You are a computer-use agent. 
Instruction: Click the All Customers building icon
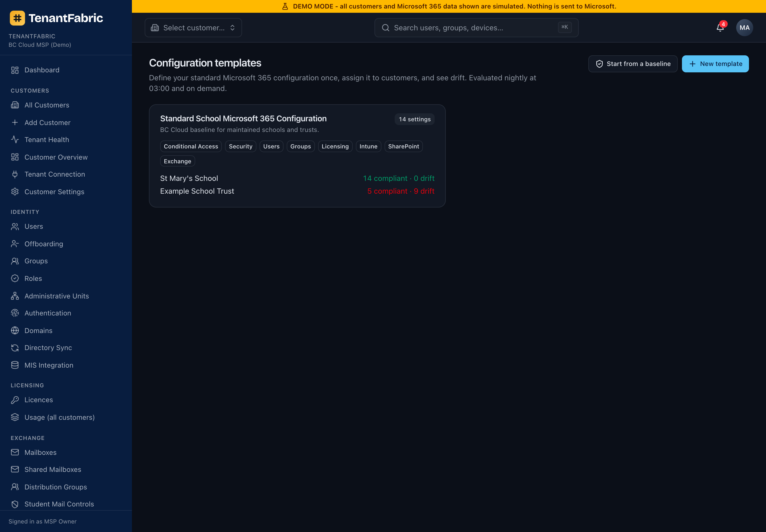coord(15,105)
